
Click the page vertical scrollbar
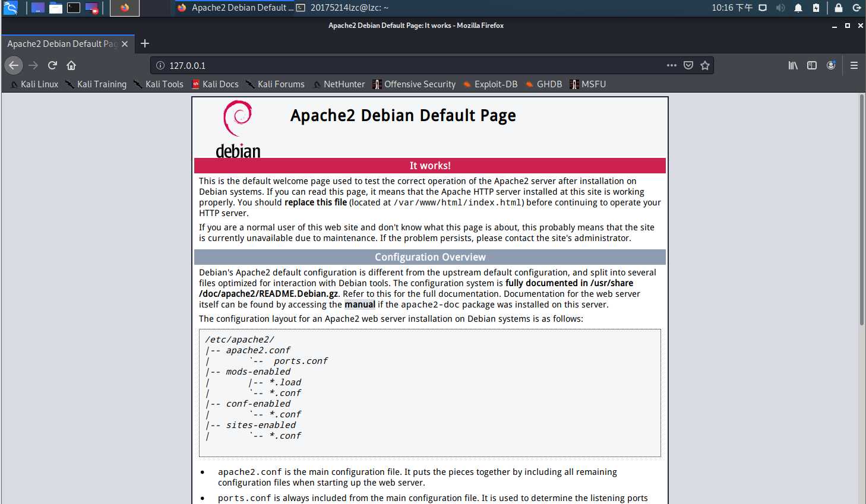point(861,209)
